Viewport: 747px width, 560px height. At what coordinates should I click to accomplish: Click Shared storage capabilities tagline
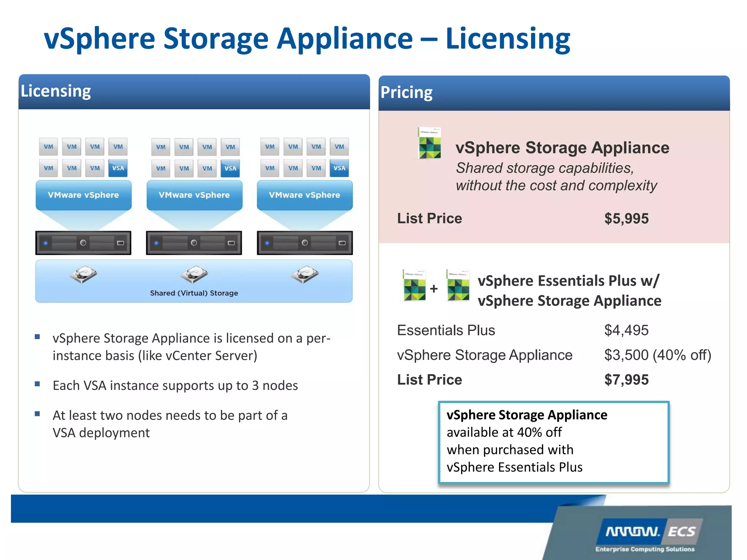click(556, 177)
